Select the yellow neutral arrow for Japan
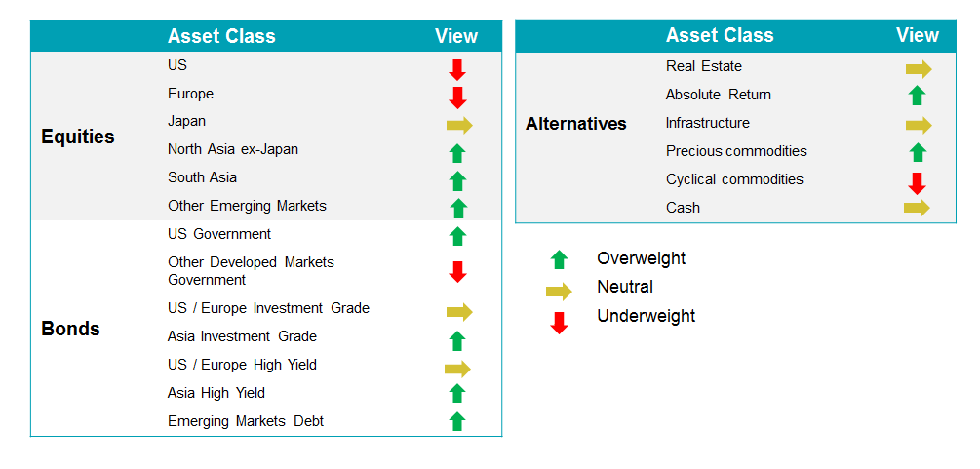The image size is (980, 469). point(459,125)
